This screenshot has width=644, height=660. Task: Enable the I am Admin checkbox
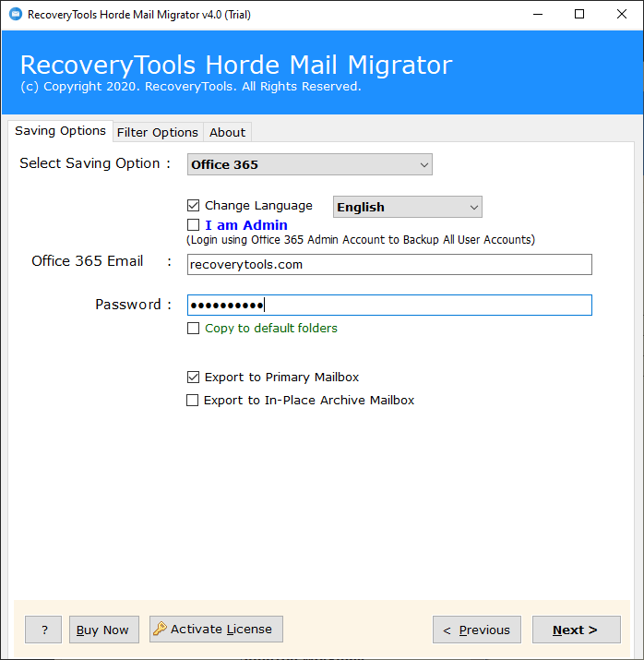point(193,225)
